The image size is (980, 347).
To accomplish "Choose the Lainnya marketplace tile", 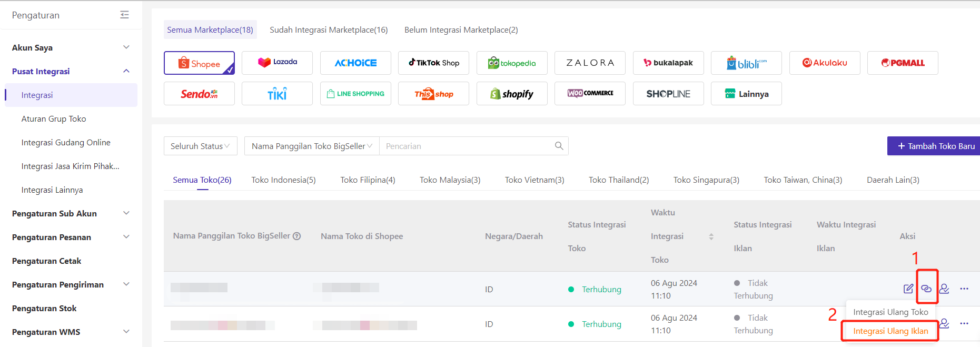I will 746,94.
